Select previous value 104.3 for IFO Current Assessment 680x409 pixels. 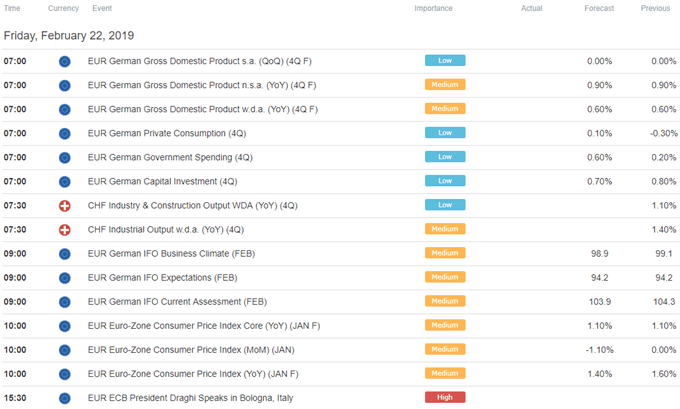[x=664, y=302]
